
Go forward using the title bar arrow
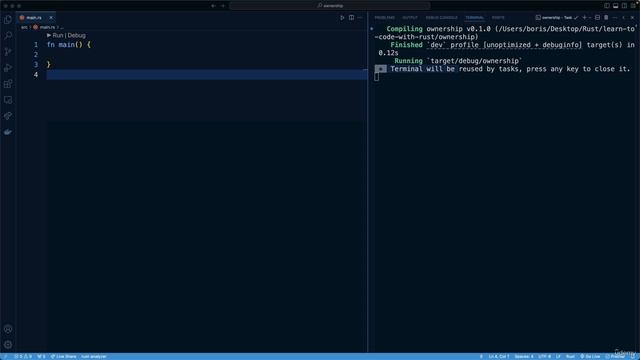click(x=223, y=6)
